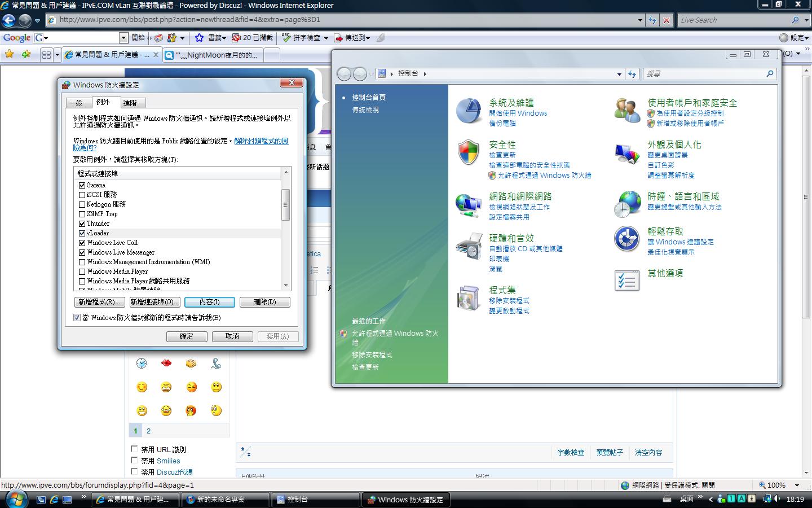Click the 新增連接埠(O)... Add Port button
Screen dimensions: 812x508
click(155, 302)
